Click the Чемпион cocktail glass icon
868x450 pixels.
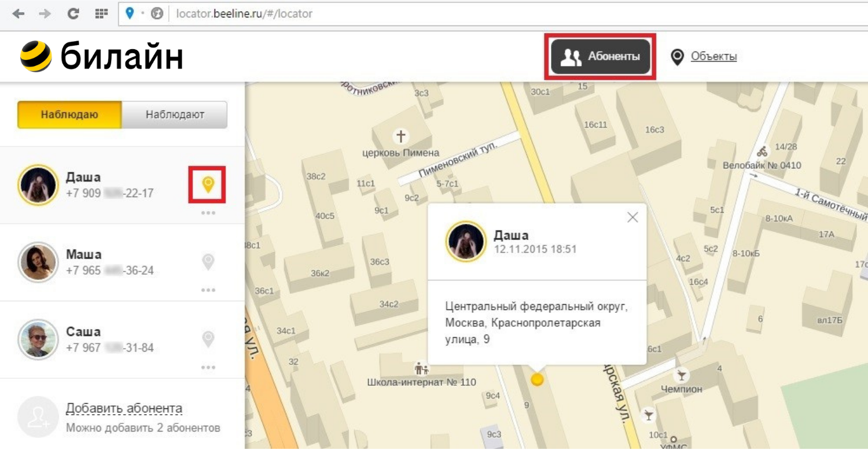(x=682, y=376)
